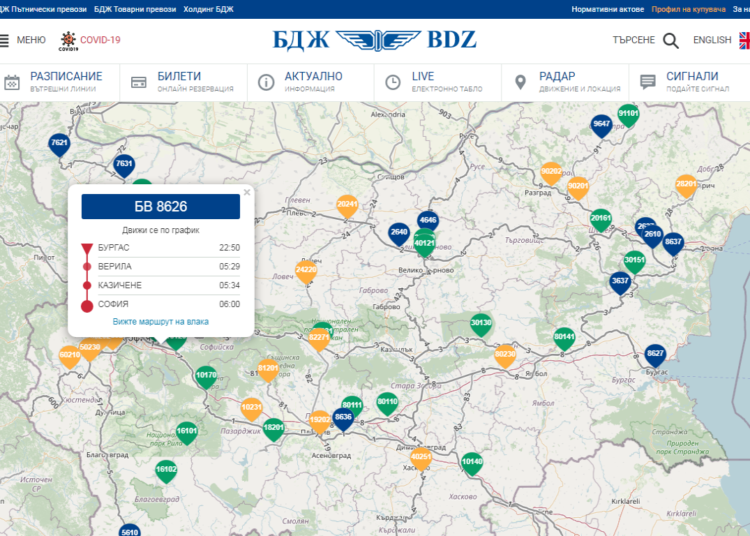Open the hamburger МЕНЮ icon
Viewport: 750px width, 536px height.
click(4, 40)
